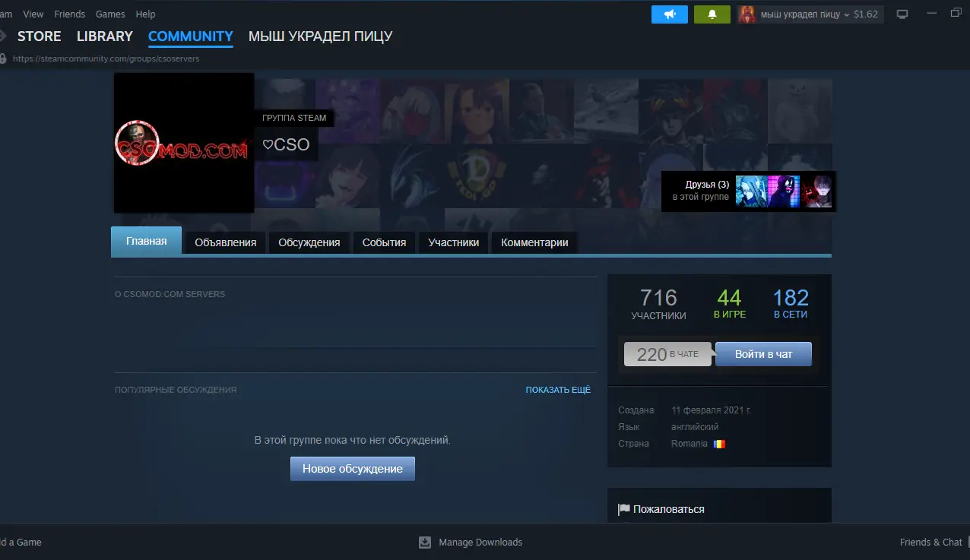The width and height of the screenshot is (970, 560).
Task: Click the second friend avatar in group
Action: [784, 191]
